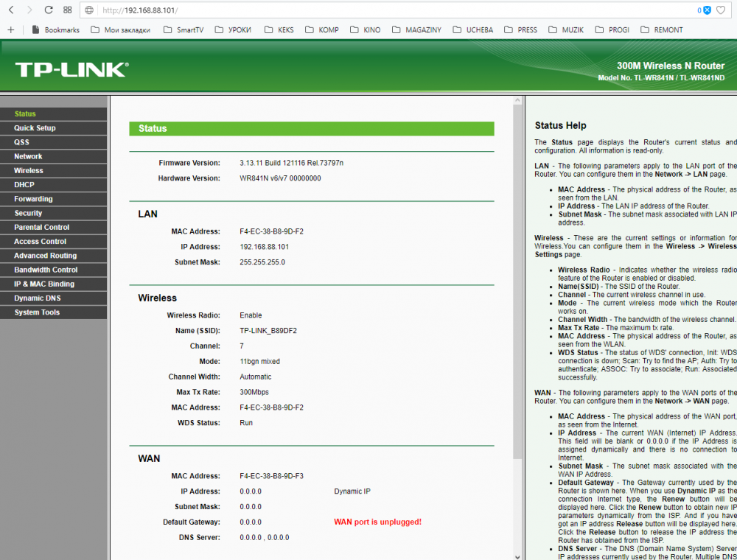This screenshot has height=560, width=737.
Task: Select the Wireless menu item
Action: [x=29, y=170]
